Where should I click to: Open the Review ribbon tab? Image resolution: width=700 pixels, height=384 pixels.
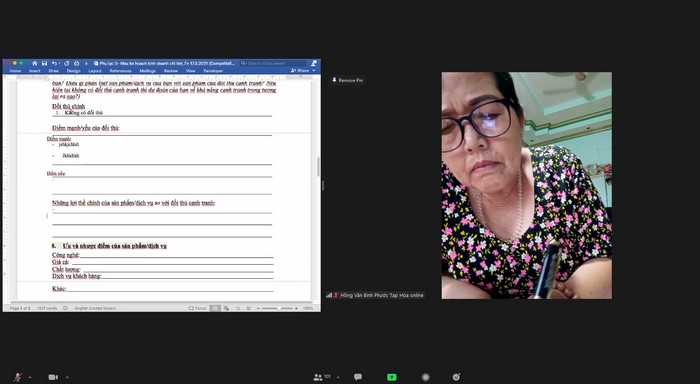(x=171, y=71)
